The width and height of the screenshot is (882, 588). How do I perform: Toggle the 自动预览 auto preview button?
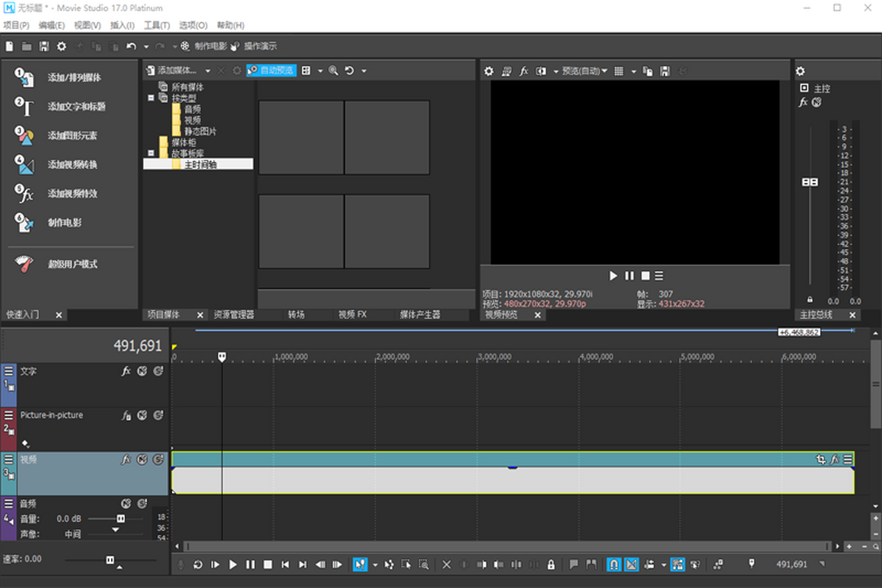[271, 71]
